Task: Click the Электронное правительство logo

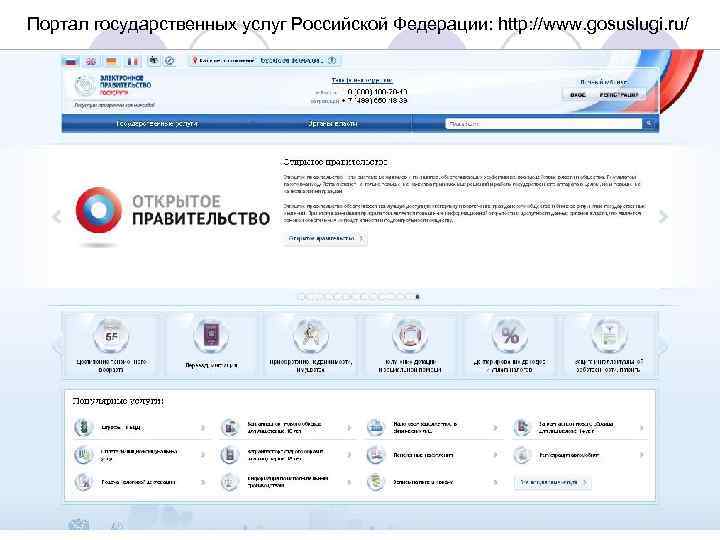Action: click(x=113, y=86)
